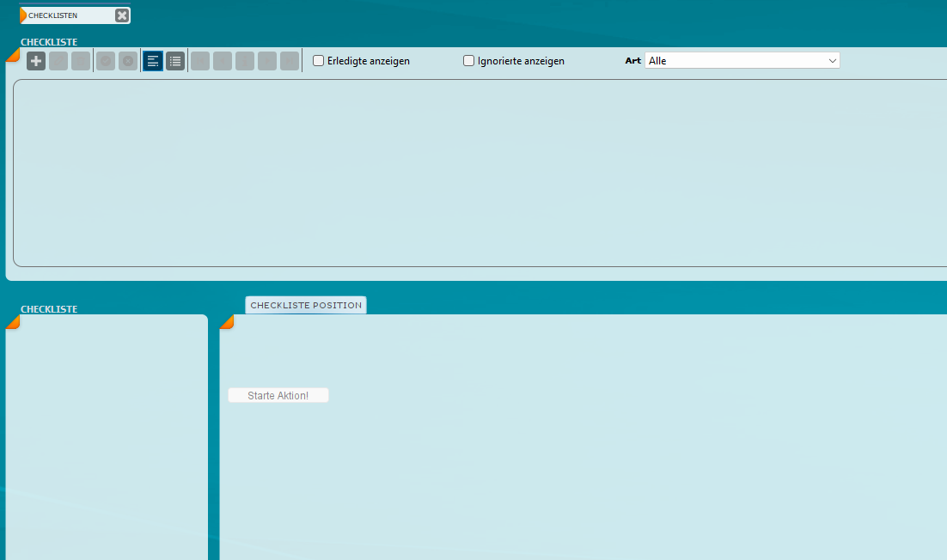Image resolution: width=947 pixels, height=560 pixels.
Task: Click the 'Starte Aktion!' button
Action: pyautogui.click(x=278, y=395)
